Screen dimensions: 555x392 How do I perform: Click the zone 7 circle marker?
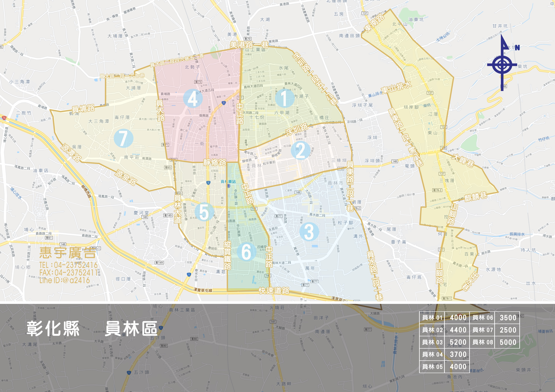point(123,138)
